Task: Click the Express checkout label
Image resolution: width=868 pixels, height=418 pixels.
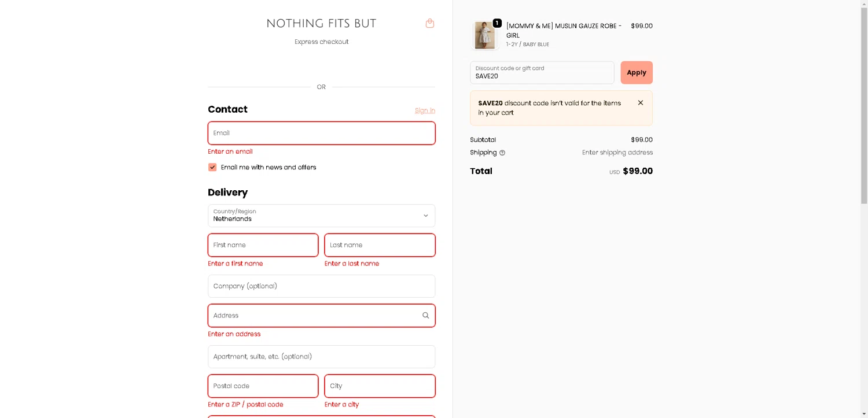Action: pos(322,42)
